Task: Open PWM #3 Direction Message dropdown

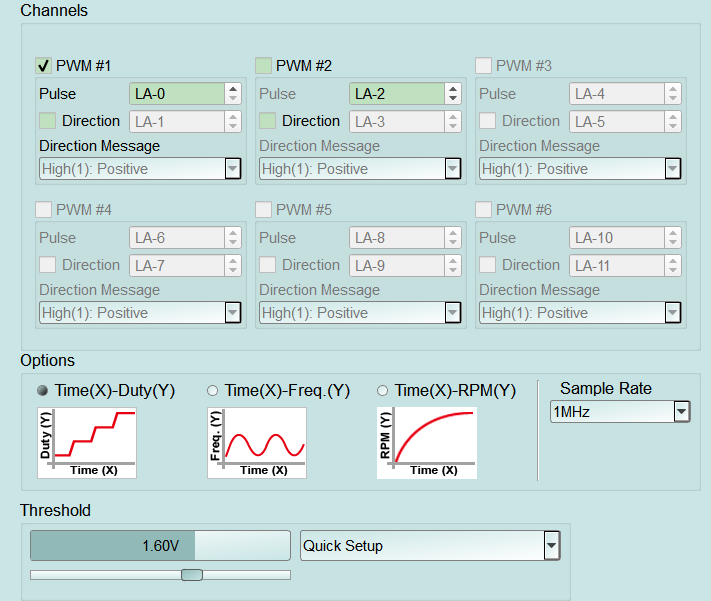Action: [580, 169]
